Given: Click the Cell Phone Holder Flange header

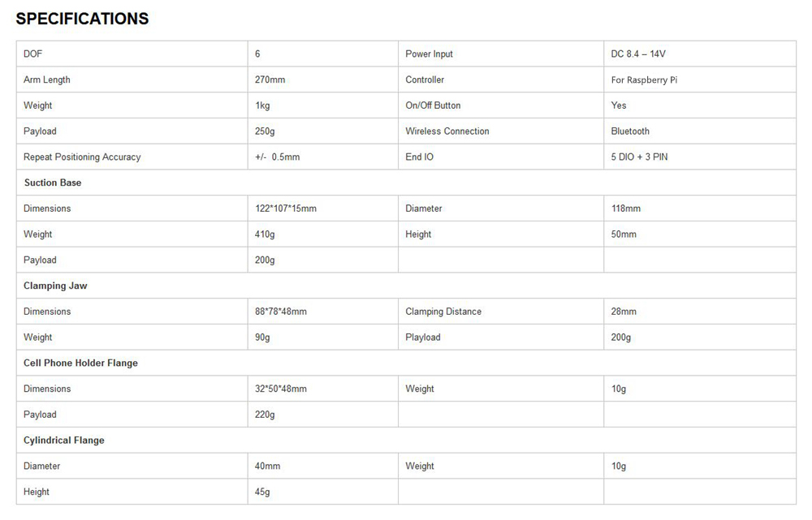Looking at the screenshot, I should 80,363.
